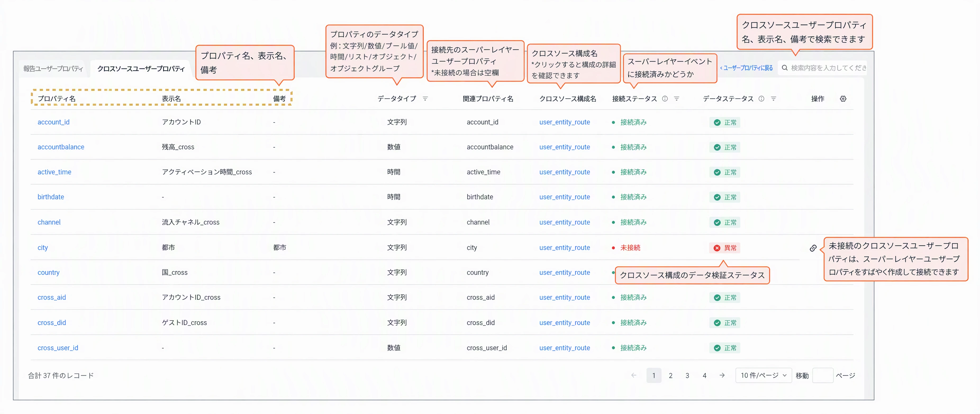Click the 関連プロパティ名 column header
The width and height of the screenshot is (980, 414).
488,98
